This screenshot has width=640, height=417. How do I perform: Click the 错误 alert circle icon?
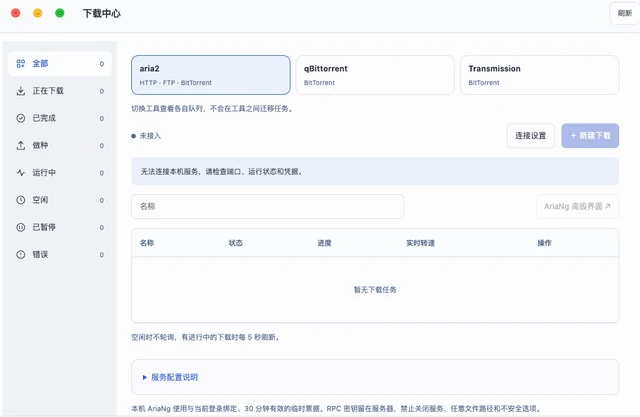20,254
